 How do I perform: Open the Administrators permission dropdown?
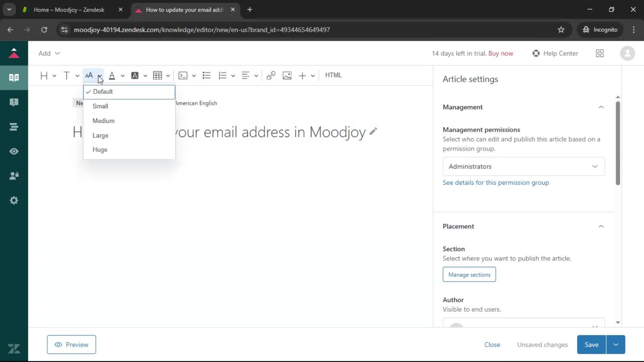click(x=524, y=167)
